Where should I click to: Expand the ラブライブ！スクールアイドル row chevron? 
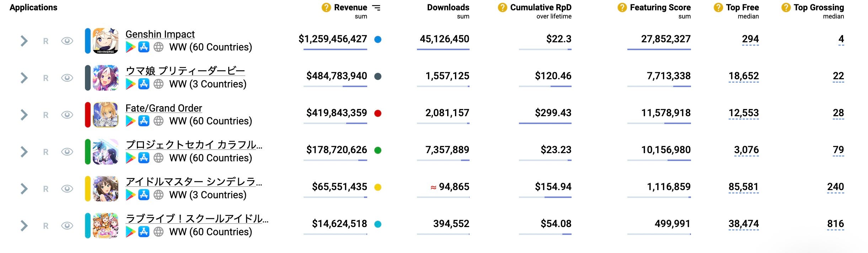[24, 226]
